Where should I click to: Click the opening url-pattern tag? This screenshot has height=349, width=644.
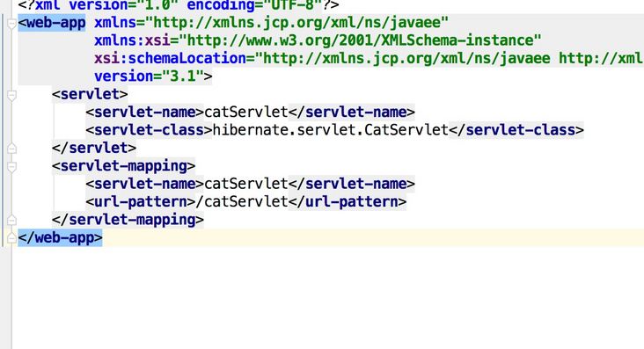[141, 201]
